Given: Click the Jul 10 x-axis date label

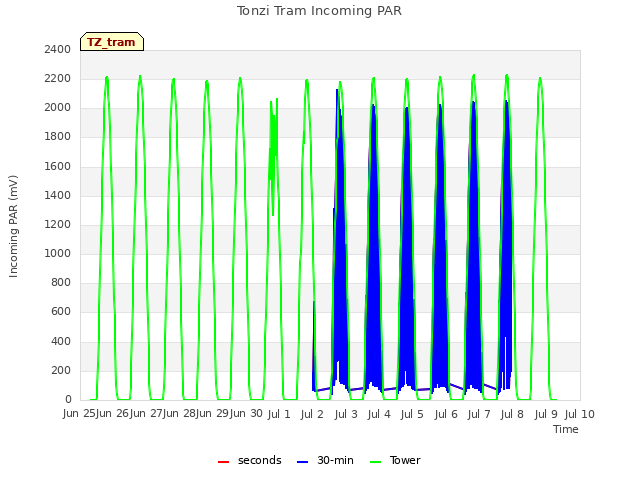Looking at the screenshot, I should (x=580, y=414).
